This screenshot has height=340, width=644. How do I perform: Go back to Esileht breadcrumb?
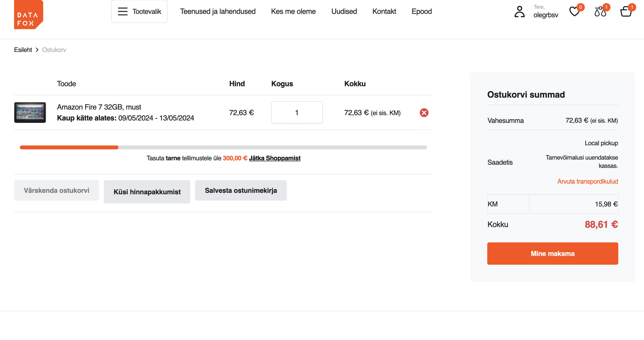click(23, 50)
